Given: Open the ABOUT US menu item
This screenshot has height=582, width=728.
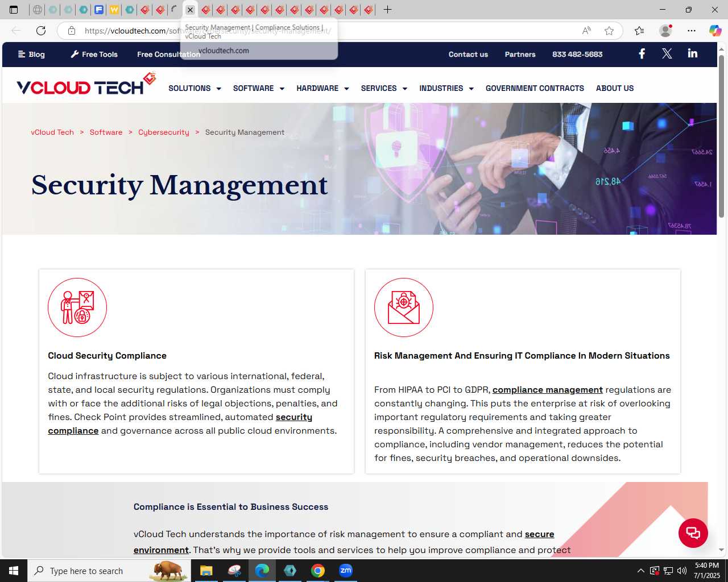Looking at the screenshot, I should click(615, 88).
